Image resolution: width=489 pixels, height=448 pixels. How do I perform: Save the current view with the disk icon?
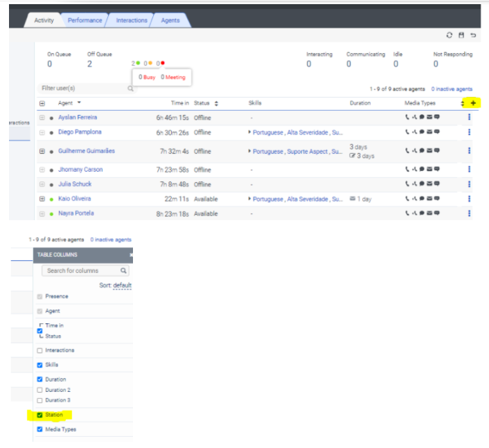(461, 35)
